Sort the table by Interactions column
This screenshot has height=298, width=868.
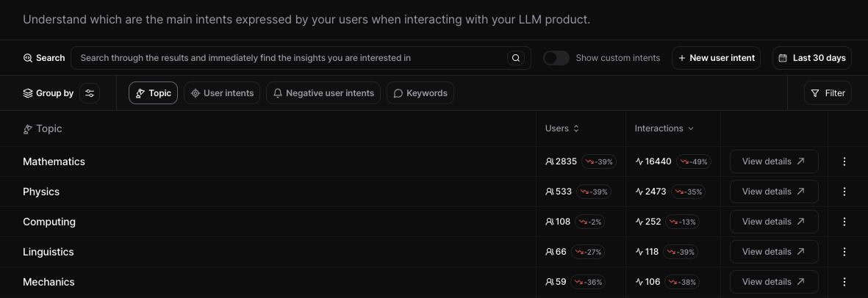(664, 128)
